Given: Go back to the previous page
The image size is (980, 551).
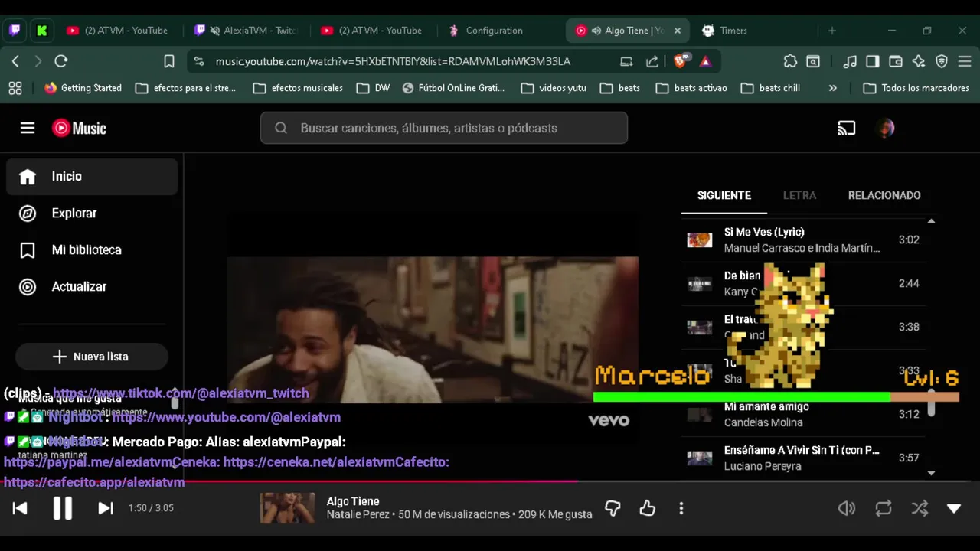Looking at the screenshot, I should 15,61.
